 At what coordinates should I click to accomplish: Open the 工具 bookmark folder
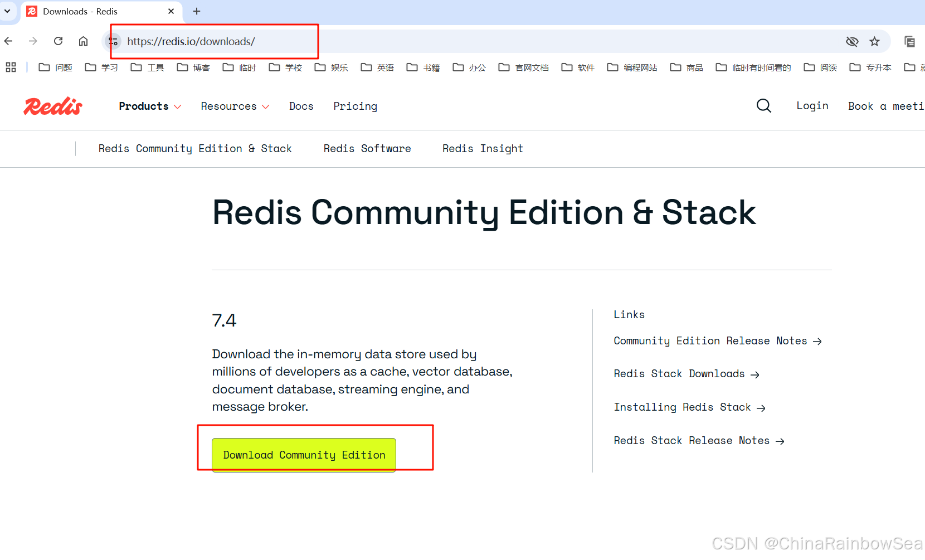coord(148,67)
